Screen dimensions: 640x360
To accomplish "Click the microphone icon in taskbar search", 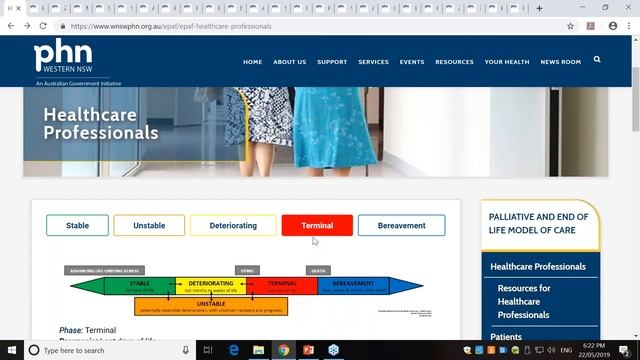I will tap(186, 350).
